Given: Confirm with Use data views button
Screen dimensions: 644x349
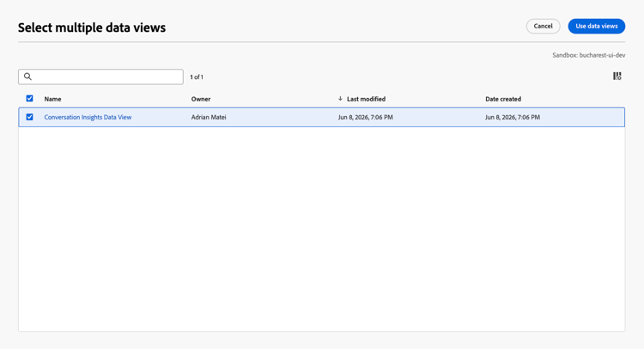Looking at the screenshot, I should click(597, 27).
